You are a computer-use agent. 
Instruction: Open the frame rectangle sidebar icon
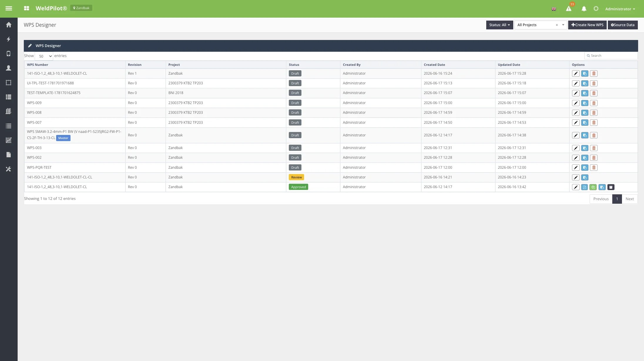pos(9,83)
